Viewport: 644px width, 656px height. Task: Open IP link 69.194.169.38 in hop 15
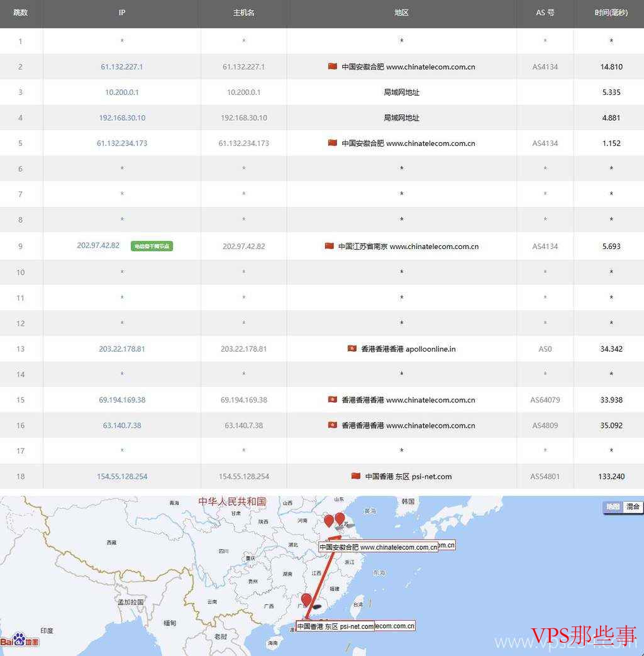(122, 400)
